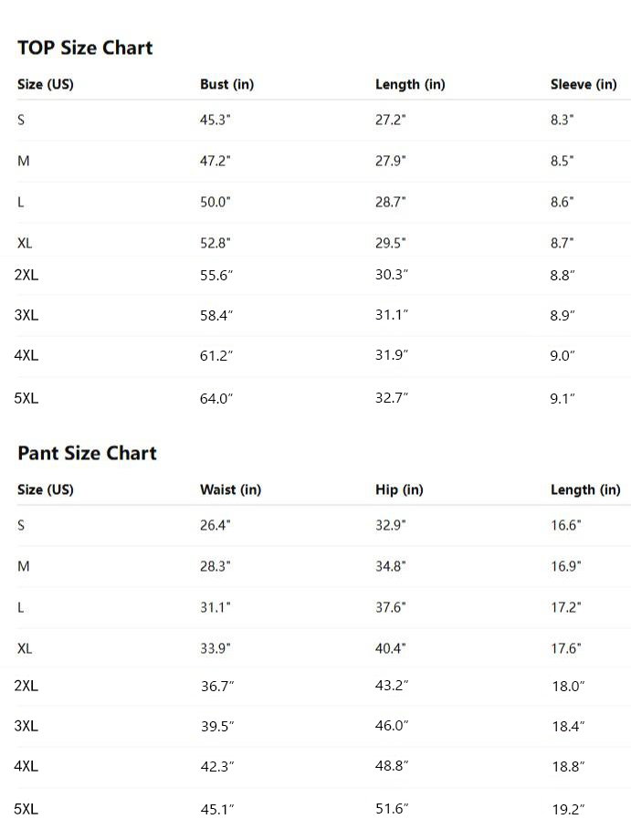Select the 29.5" top length value
This screenshot has height=840, width=631.
click(391, 243)
